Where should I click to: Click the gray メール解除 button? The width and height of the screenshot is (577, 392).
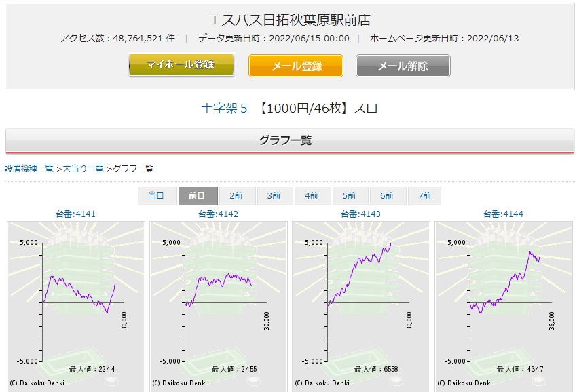[403, 66]
